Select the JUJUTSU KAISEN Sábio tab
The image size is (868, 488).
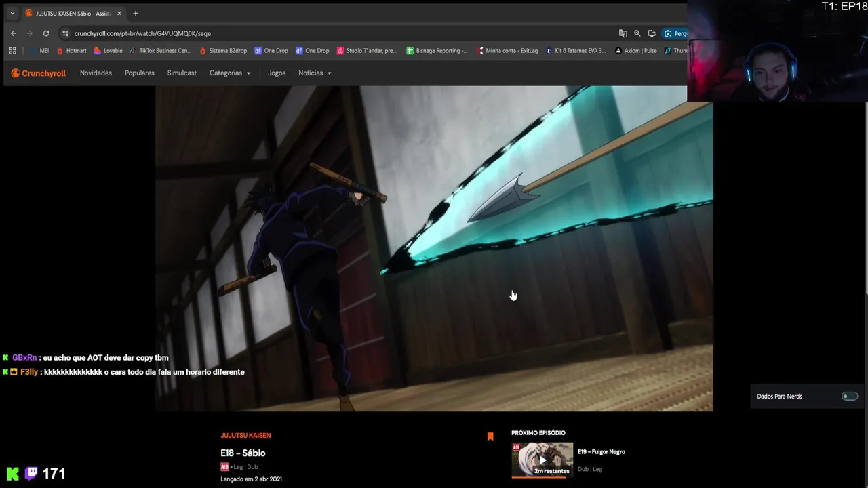point(73,14)
